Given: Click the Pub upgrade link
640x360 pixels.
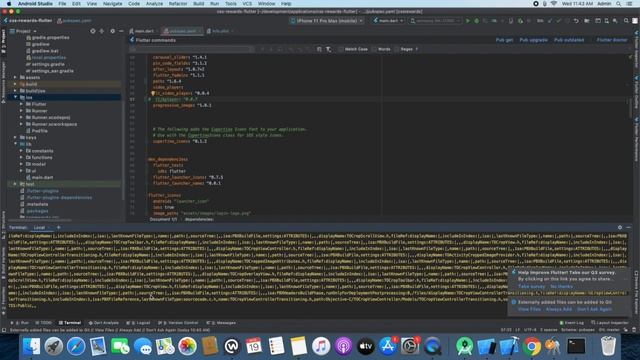Looking at the screenshot, I should coord(533,40).
